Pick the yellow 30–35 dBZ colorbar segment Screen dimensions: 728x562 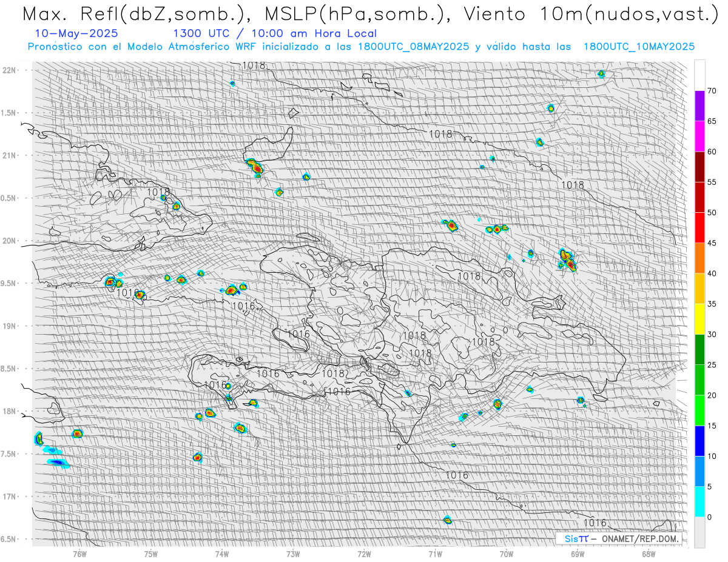[x=699, y=319]
